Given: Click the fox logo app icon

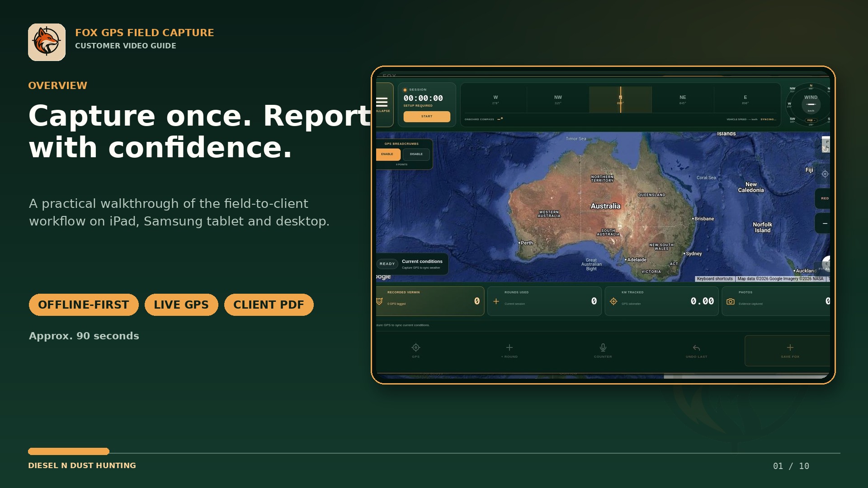Looking at the screenshot, I should tap(47, 42).
